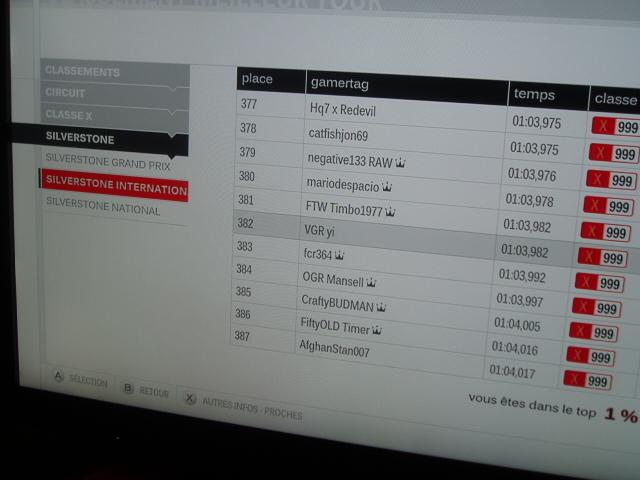Screen dimensions: 640x480
Task: Click the crown icon next to mariodespacio
Action: point(387,187)
